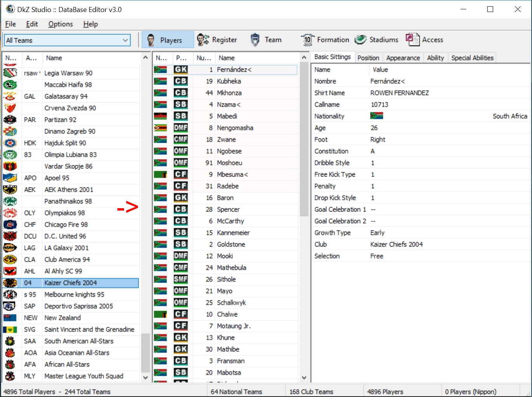The height and width of the screenshot is (397, 532).
Task: Open the Register section
Action: point(217,40)
